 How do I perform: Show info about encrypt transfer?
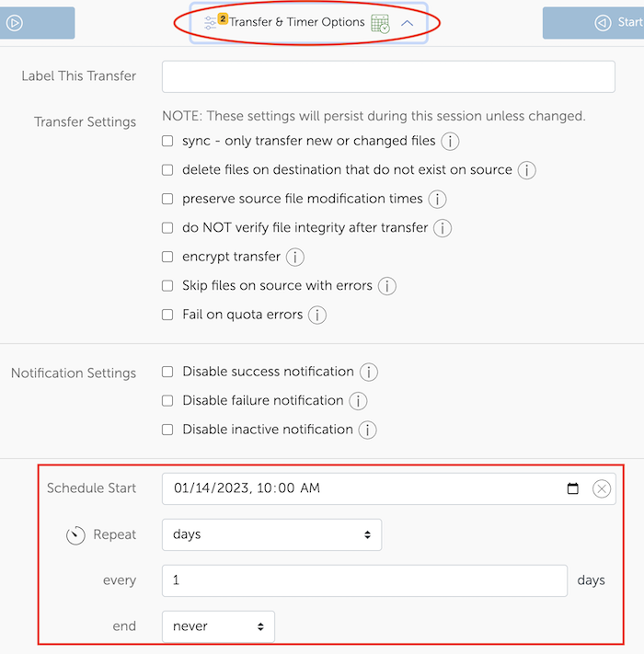pos(295,257)
